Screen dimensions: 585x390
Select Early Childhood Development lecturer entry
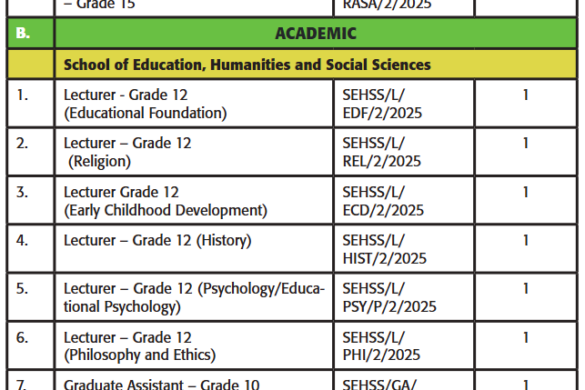[x=165, y=201]
